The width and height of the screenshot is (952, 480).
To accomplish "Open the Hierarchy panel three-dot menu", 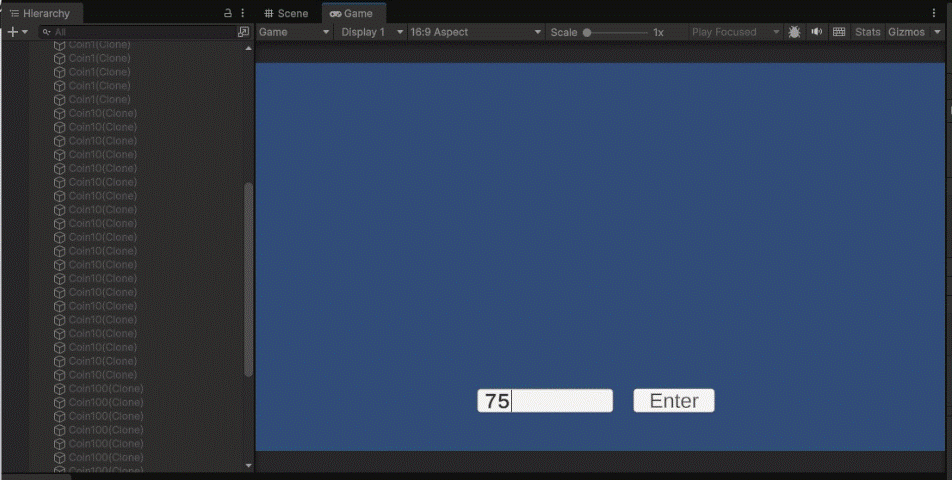I will click(x=242, y=13).
